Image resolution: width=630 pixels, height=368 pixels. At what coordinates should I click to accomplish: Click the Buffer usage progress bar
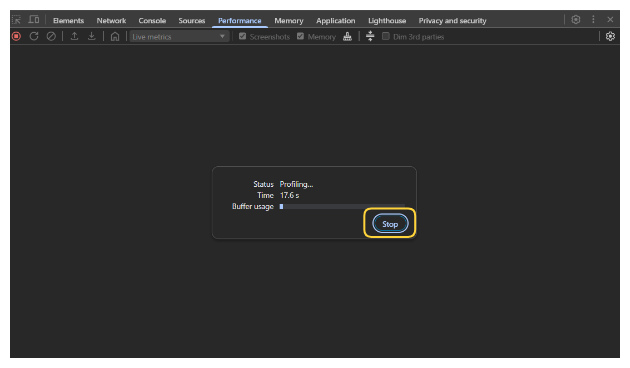(342, 206)
